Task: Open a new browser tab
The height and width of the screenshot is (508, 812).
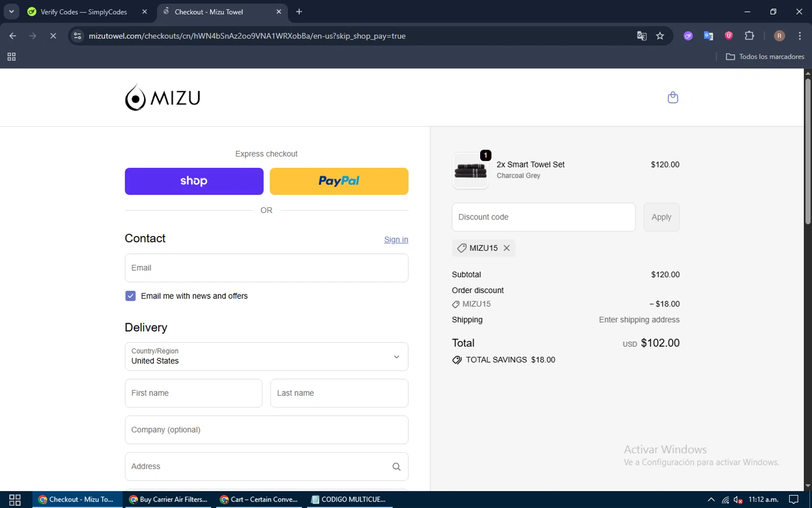Action: 299,11
